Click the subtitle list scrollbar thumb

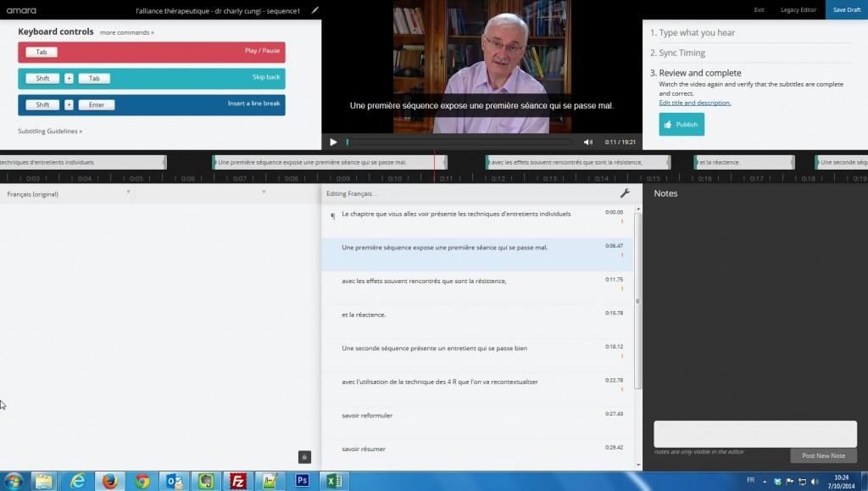point(637,302)
